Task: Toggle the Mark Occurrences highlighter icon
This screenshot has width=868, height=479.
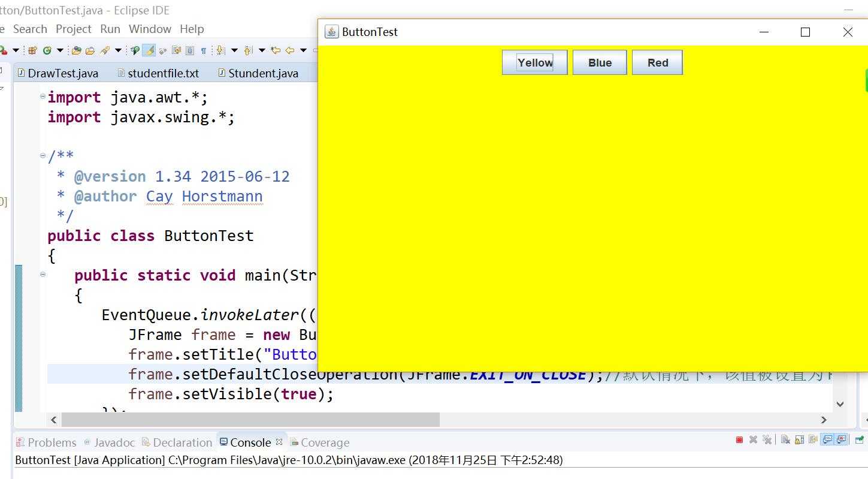Action: point(149,50)
